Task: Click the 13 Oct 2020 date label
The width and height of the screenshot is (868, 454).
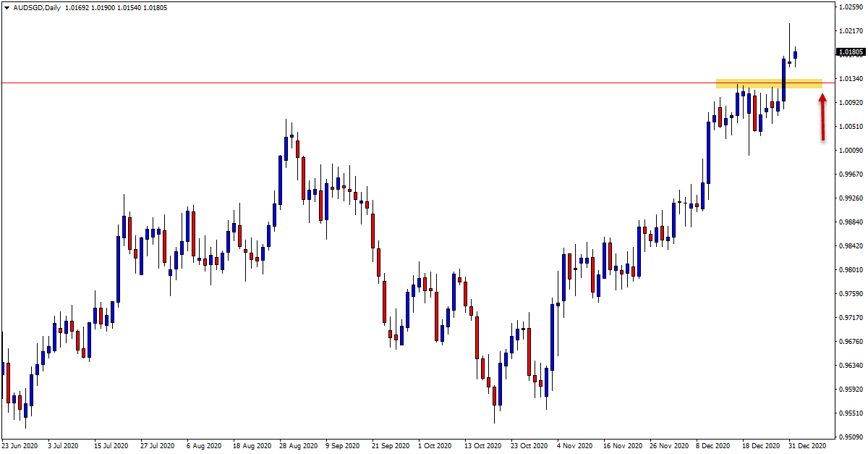Action: pos(482,446)
